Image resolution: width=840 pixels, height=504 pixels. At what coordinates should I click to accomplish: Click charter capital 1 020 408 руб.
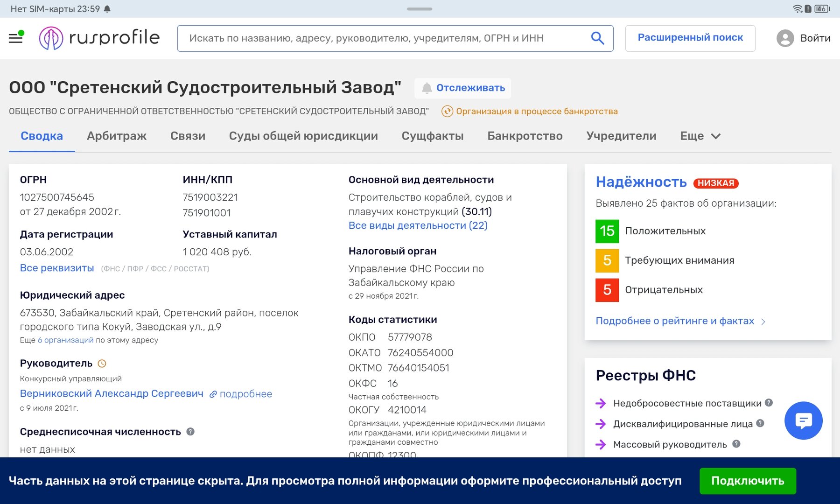(x=217, y=252)
